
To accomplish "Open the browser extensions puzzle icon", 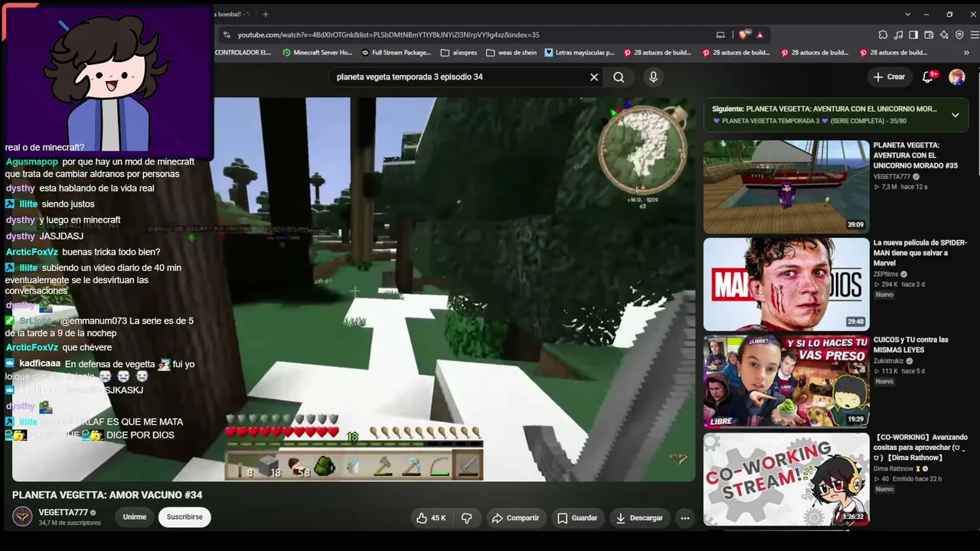I will (883, 34).
